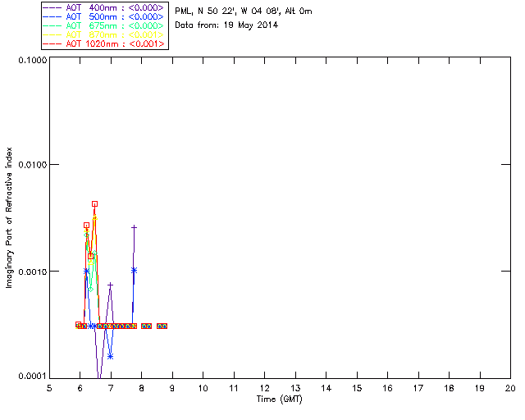
Task: Click the purple plus marker near 8 GMT
Action: [x=134, y=227]
